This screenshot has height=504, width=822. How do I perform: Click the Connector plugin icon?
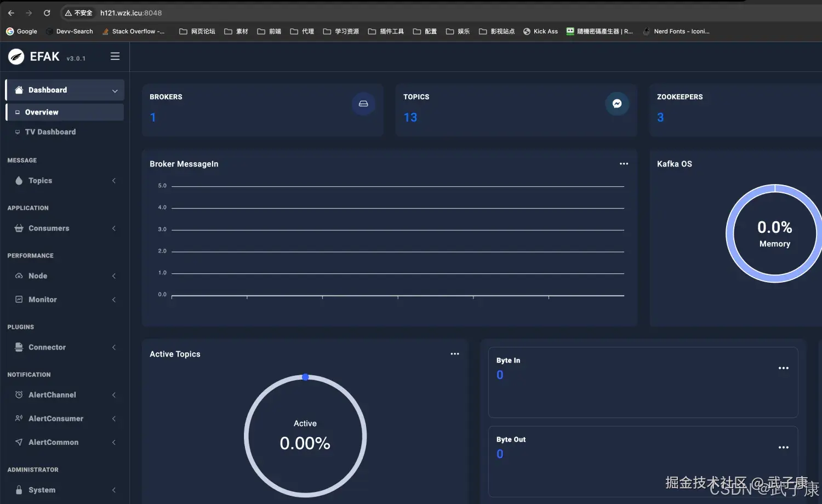click(x=19, y=347)
